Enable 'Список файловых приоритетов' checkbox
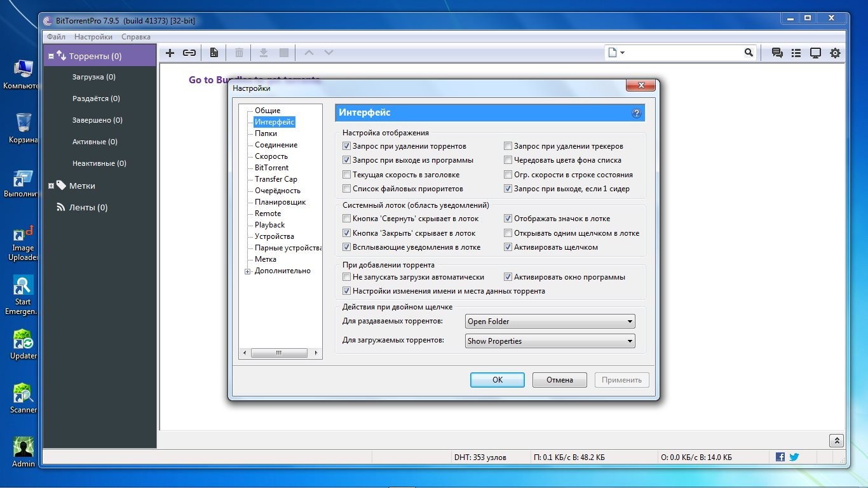Viewport: 868px width, 488px height. (346, 189)
